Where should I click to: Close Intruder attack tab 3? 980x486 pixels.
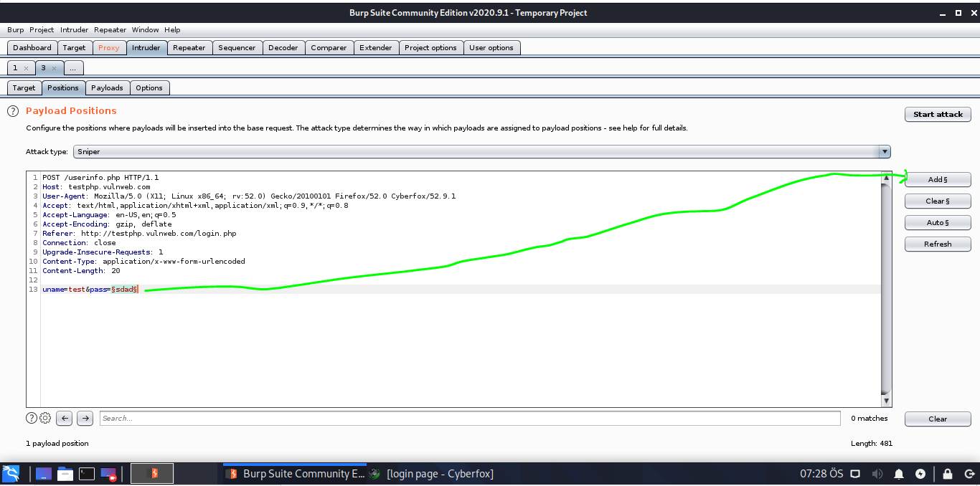[x=54, y=68]
